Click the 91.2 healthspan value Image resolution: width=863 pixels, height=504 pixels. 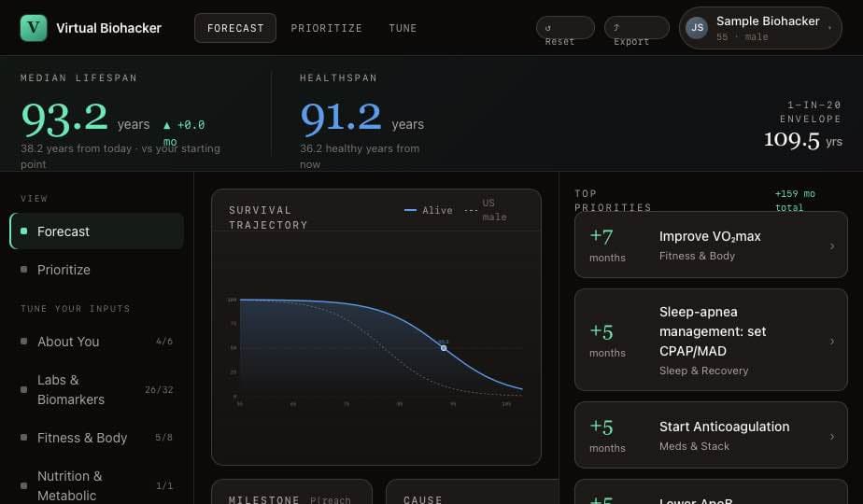click(341, 118)
